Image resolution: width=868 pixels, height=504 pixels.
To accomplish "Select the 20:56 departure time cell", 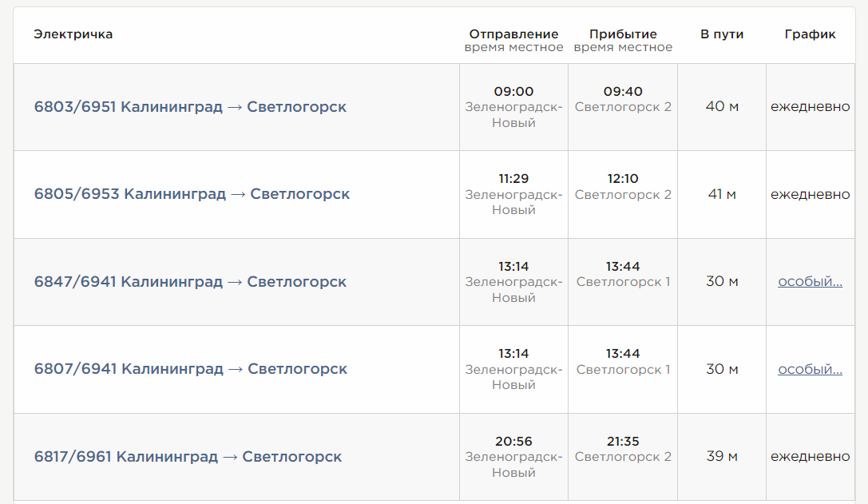I will tap(513, 440).
